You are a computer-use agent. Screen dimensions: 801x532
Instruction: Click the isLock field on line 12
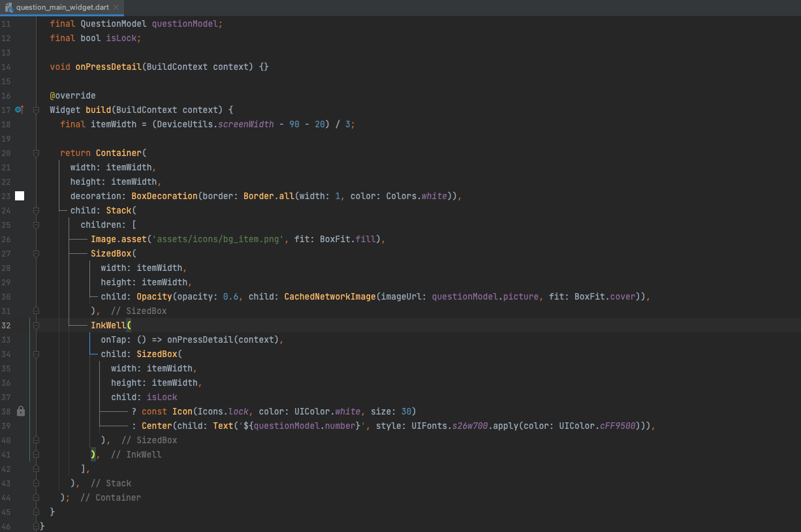(x=121, y=38)
